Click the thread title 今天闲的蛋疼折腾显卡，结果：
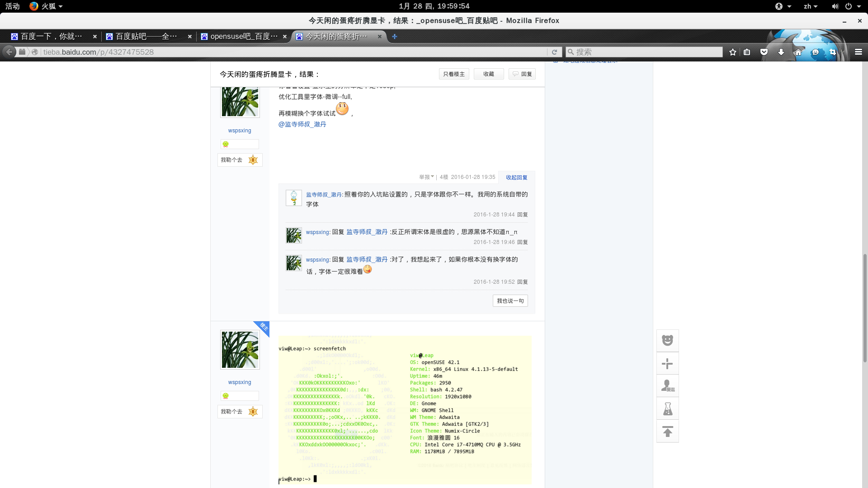The width and height of the screenshot is (868, 488). [270, 75]
